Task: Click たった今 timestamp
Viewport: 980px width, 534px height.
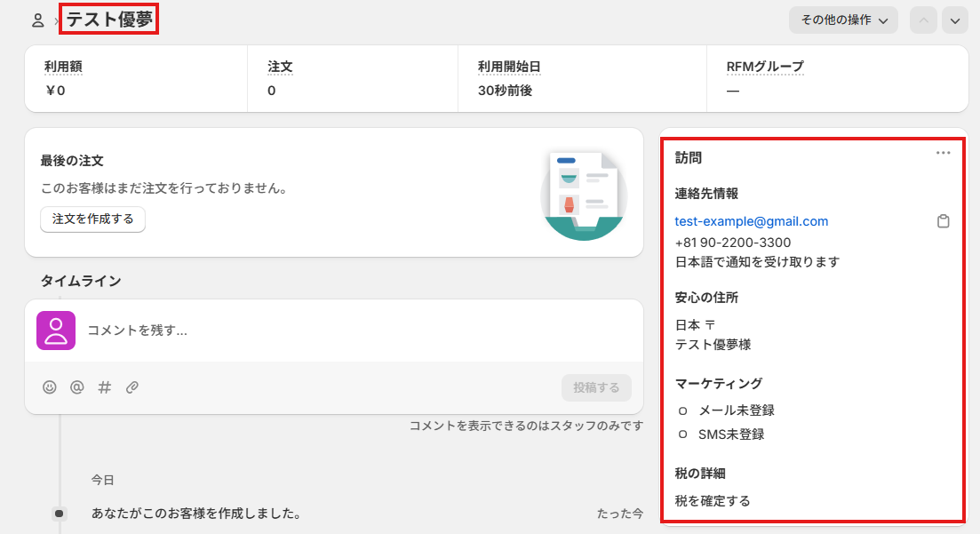Action: (x=620, y=514)
